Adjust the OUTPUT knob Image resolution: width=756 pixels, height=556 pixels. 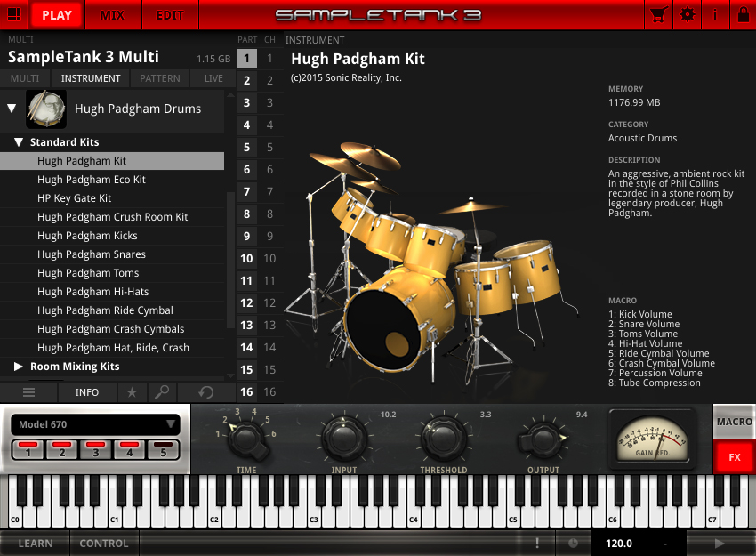pyautogui.click(x=543, y=439)
